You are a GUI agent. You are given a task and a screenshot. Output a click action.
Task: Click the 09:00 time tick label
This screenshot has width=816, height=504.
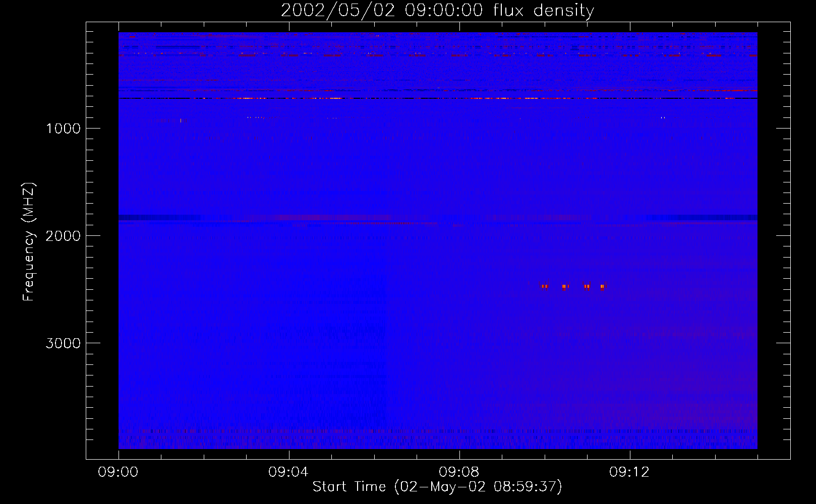point(118,472)
